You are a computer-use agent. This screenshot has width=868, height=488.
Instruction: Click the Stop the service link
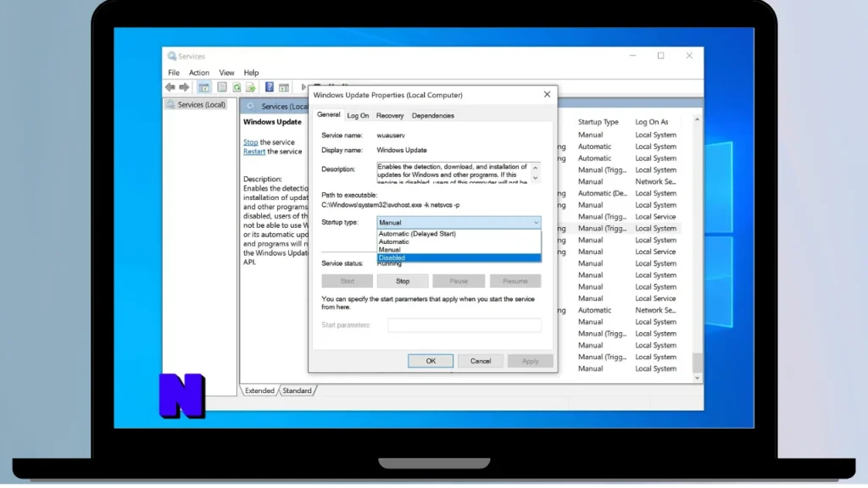pyautogui.click(x=251, y=142)
